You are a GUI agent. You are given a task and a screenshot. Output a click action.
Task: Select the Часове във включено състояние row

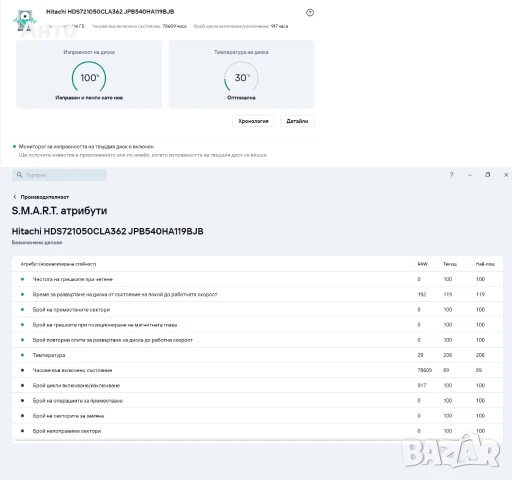257,370
